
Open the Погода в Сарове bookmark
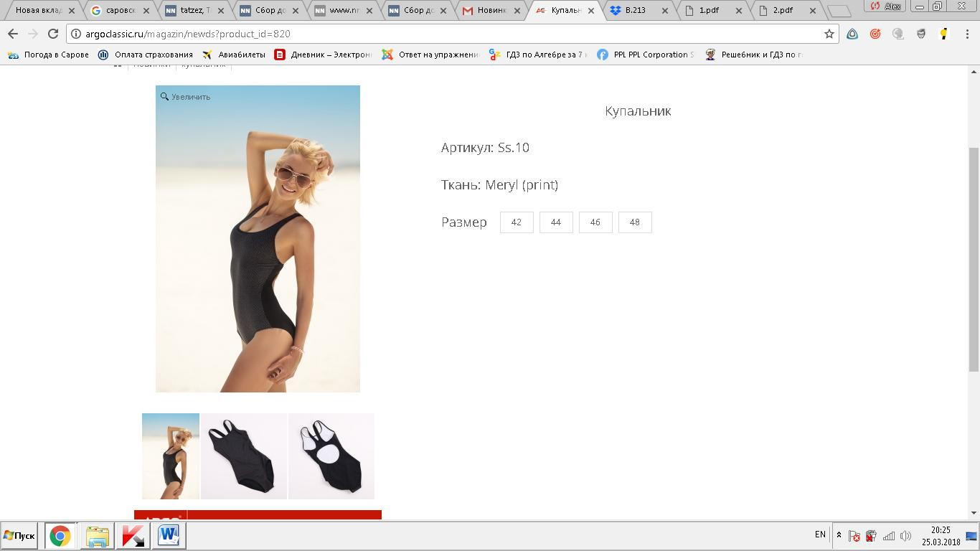coord(49,55)
